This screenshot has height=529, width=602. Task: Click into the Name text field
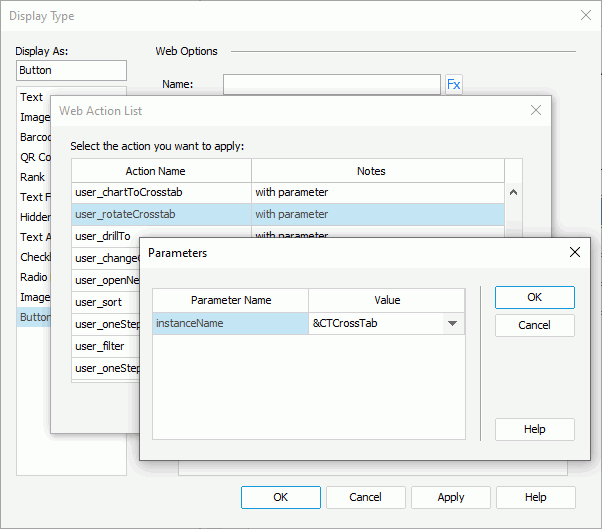pos(331,85)
